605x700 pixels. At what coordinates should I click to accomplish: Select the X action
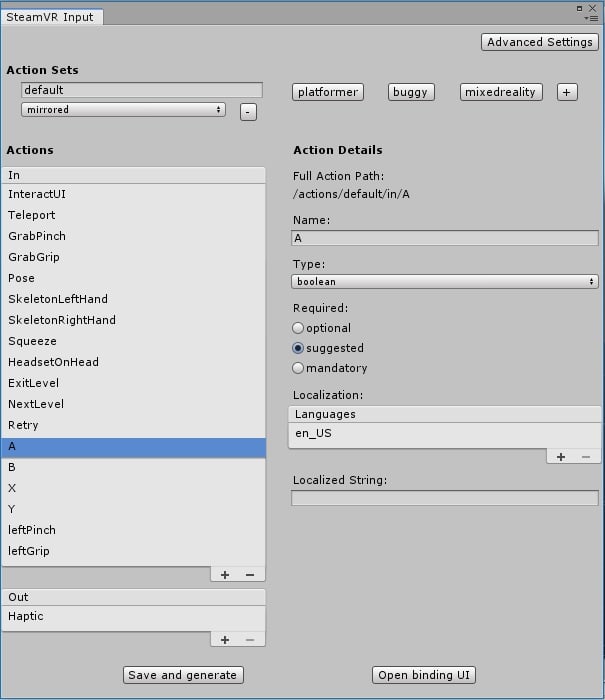point(133,488)
